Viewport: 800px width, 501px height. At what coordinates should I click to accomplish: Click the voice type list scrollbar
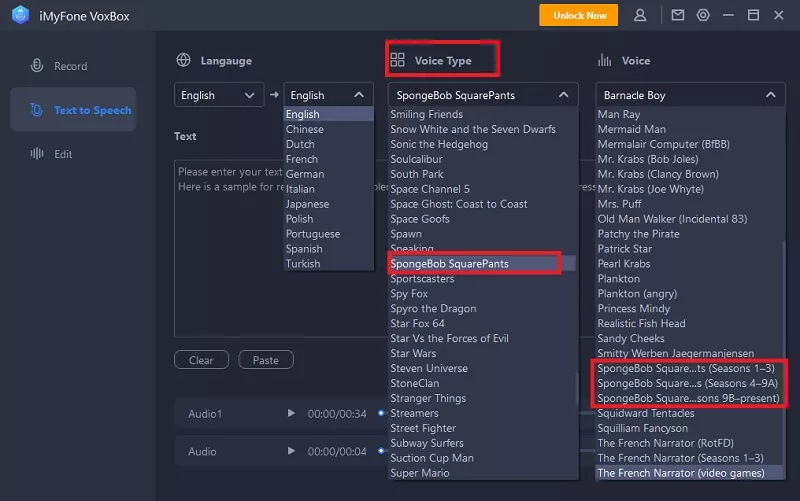pos(577,389)
